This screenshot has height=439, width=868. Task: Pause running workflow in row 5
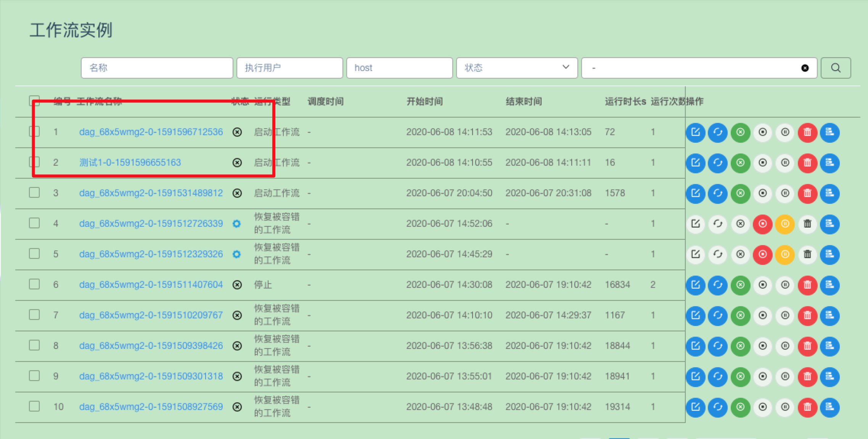click(x=785, y=254)
